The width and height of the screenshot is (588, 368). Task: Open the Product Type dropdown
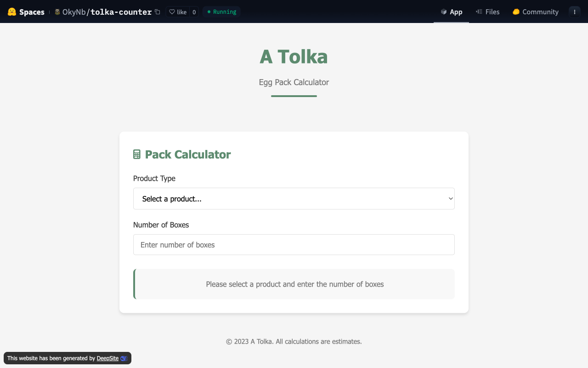pyautogui.click(x=294, y=199)
